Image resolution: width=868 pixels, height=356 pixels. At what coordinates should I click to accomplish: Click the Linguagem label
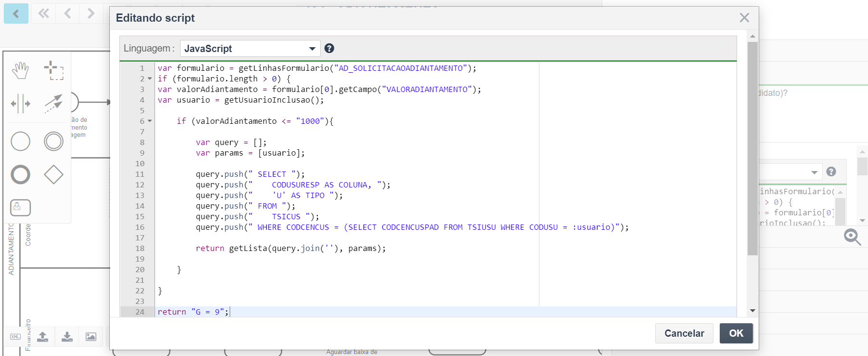point(149,48)
